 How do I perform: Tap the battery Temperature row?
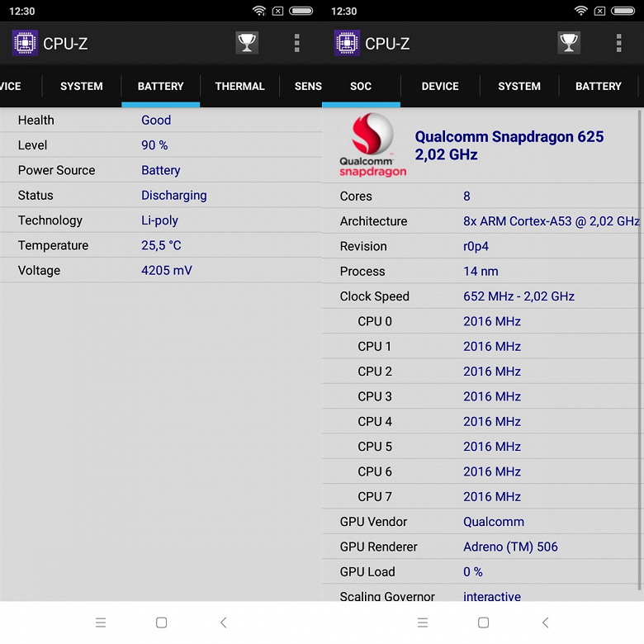coord(161,245)
